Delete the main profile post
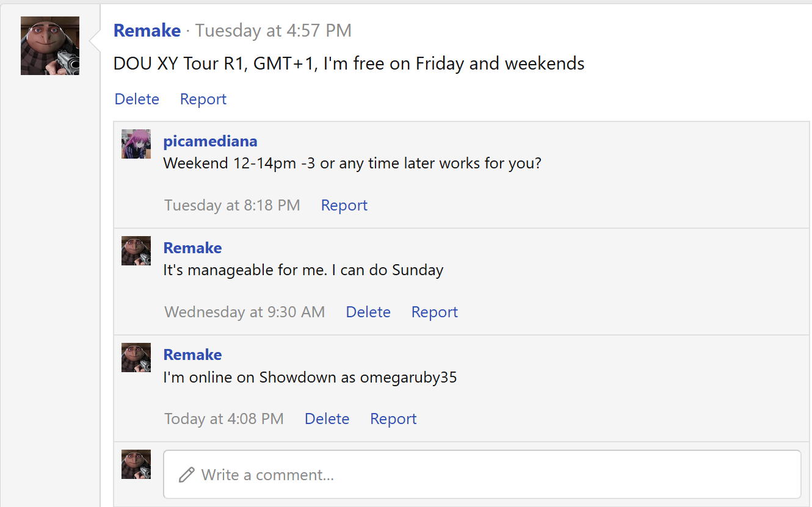Image resolution: width=812 pixels, height=507 pixels. 137,99
